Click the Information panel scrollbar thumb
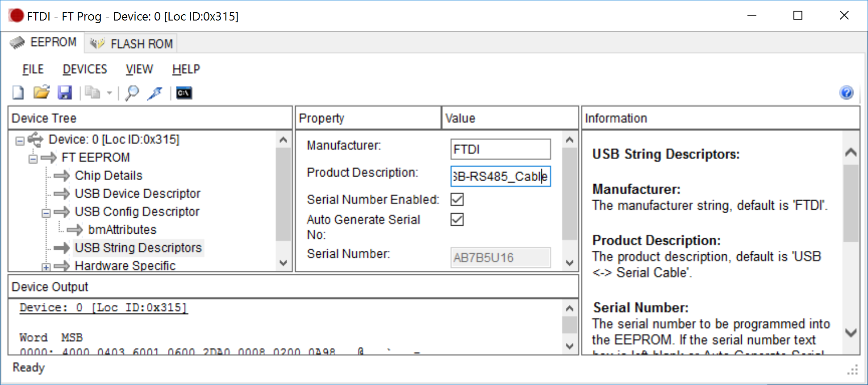 (x=851, y=203)
